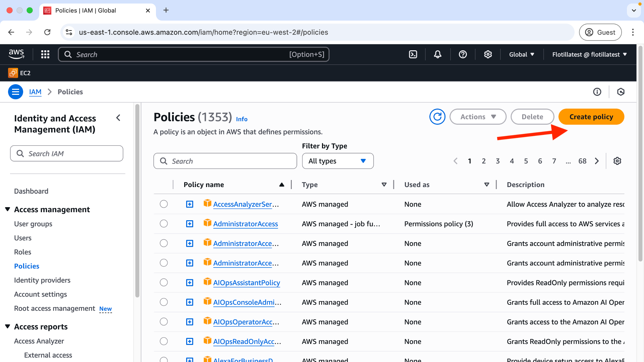Screen dimensions: 644x362
Task: Open the AWS services grid menu
Action: coord(45,54)
